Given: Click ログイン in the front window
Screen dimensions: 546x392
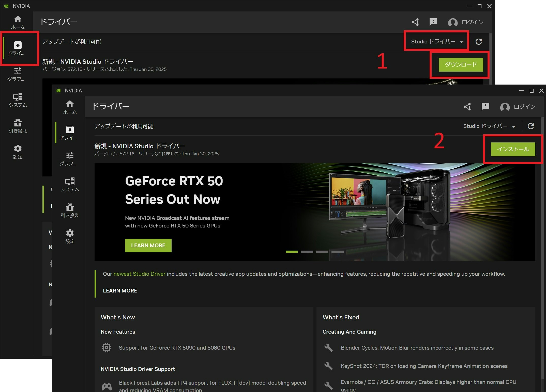Looking at the screenshot, I should coord(524,107).
